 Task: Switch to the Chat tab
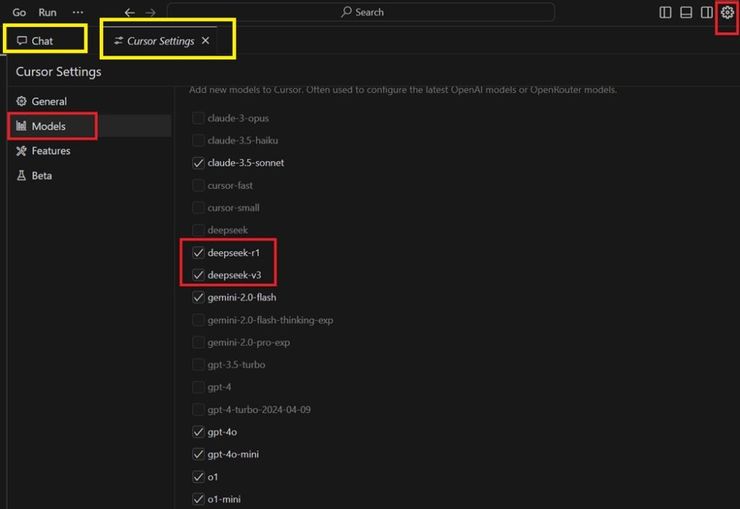[x=43, y=41]
